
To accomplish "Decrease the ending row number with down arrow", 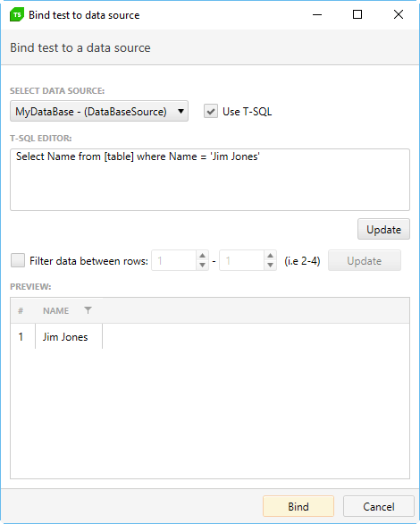I will 271,266.
